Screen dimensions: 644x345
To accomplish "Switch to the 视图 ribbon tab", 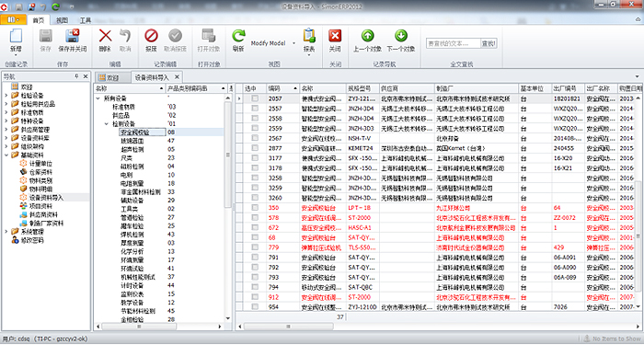I will 62,20.
